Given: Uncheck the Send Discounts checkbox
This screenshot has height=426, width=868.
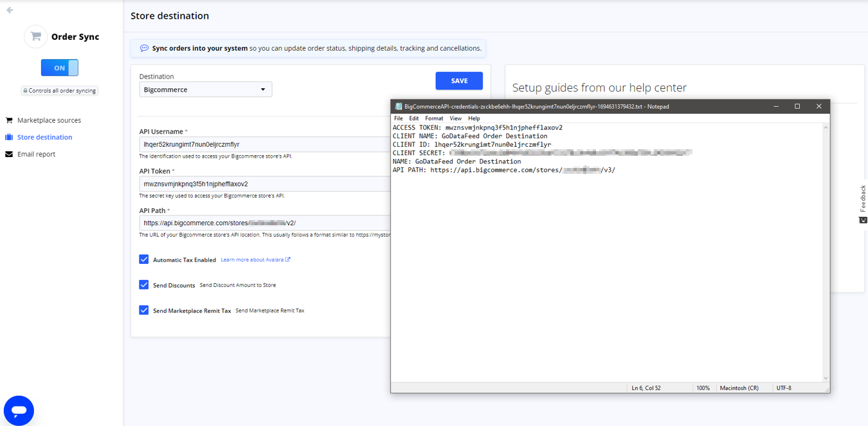Looking at the screenshot, I should pos(144,284).
